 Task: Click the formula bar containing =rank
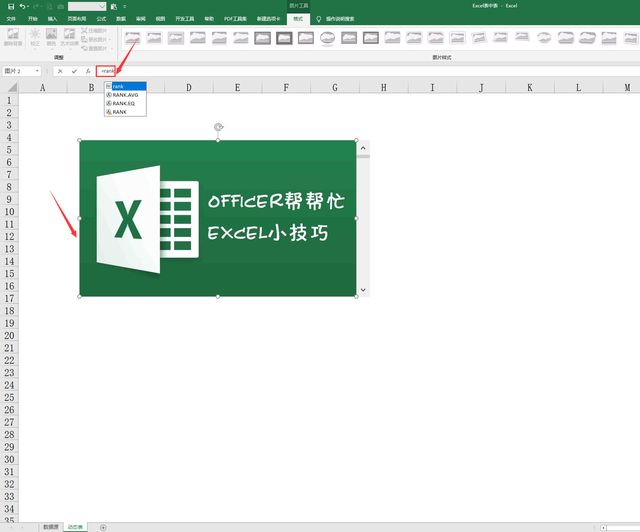pos(367,71)
